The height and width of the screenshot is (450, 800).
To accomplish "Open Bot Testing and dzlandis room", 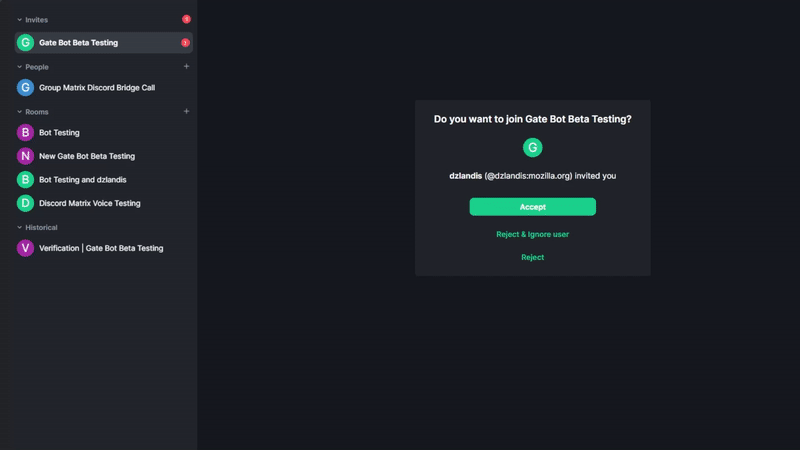I will [82, 180].
